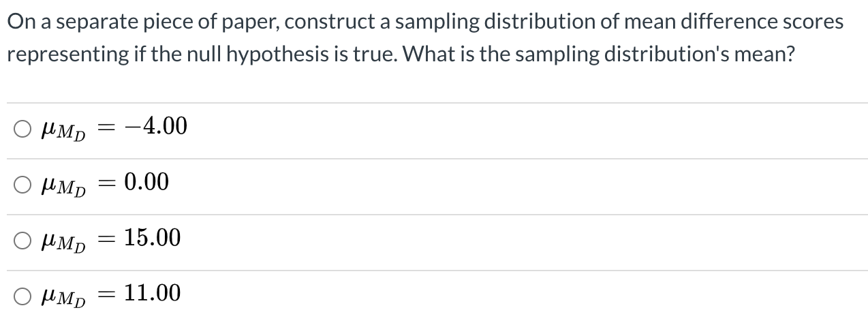Click the μMD symbol in the 0.00 option
The width and height of the screenshot is (868, 323).
(63, 185)
